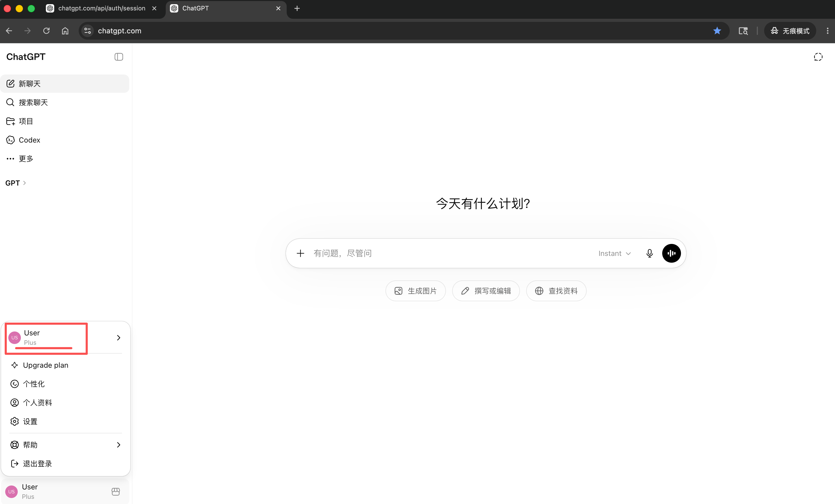Click the Codex icon in sidebar
The image size is (835, 504).
pos(10,140)
